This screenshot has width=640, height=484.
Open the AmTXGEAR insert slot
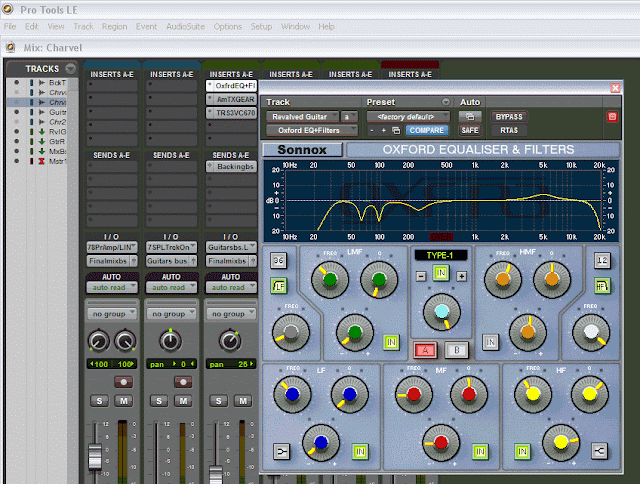click(x=231, y=99)
